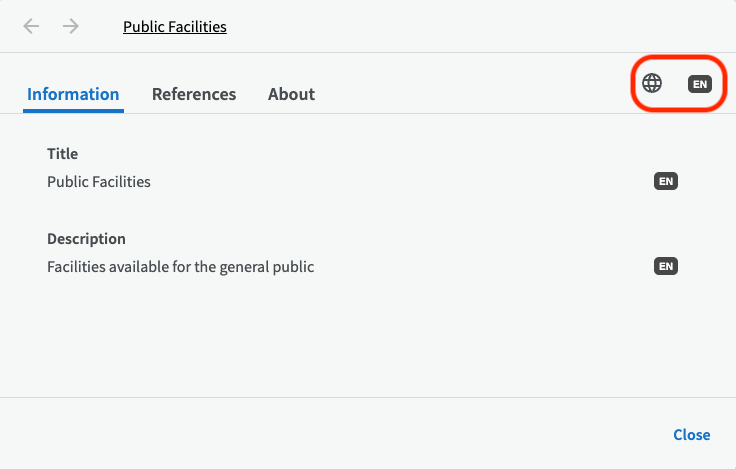Viewport: 736px width, 469px height.
Task: Click the forward navigation arrow
Action: (71, 26)
